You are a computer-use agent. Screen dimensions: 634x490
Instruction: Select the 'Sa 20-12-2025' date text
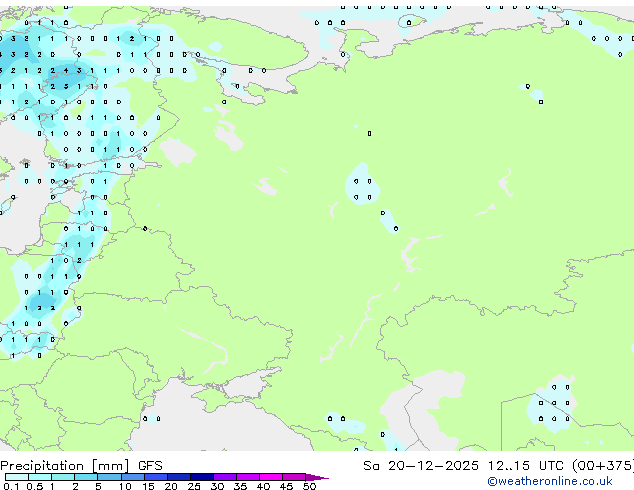pos(421,466)
